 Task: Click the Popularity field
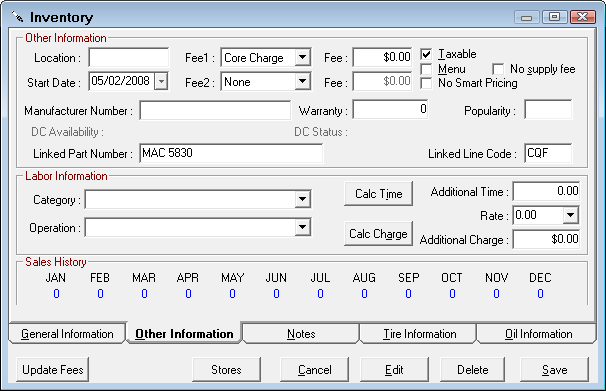click(x=548, y=110)
